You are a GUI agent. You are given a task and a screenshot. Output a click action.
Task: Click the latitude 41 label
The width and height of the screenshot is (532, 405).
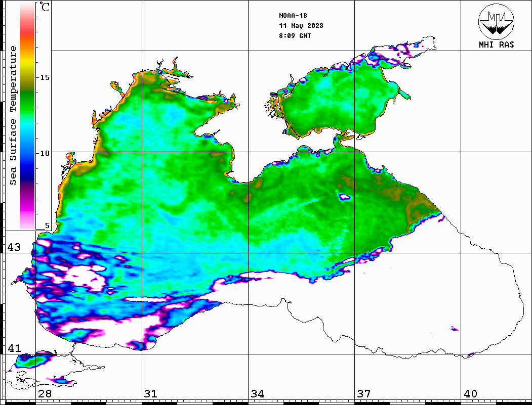click(x=14, y=348)
